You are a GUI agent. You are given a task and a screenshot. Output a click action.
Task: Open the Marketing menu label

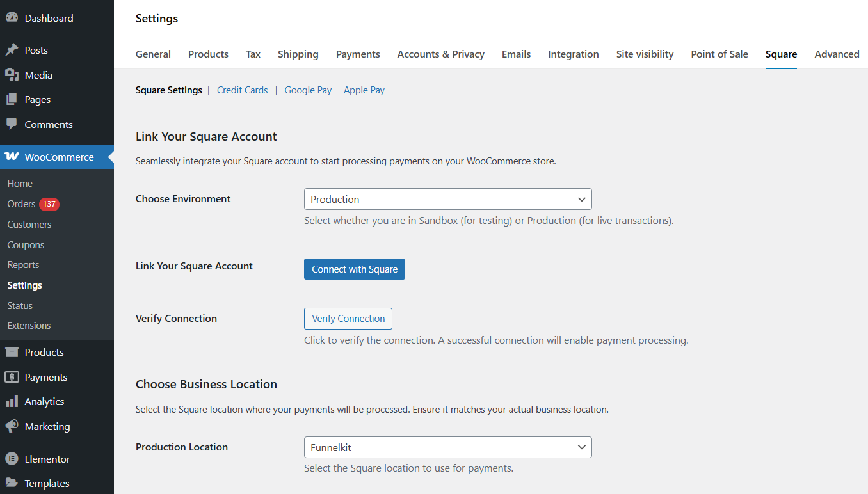click(47, 426)
